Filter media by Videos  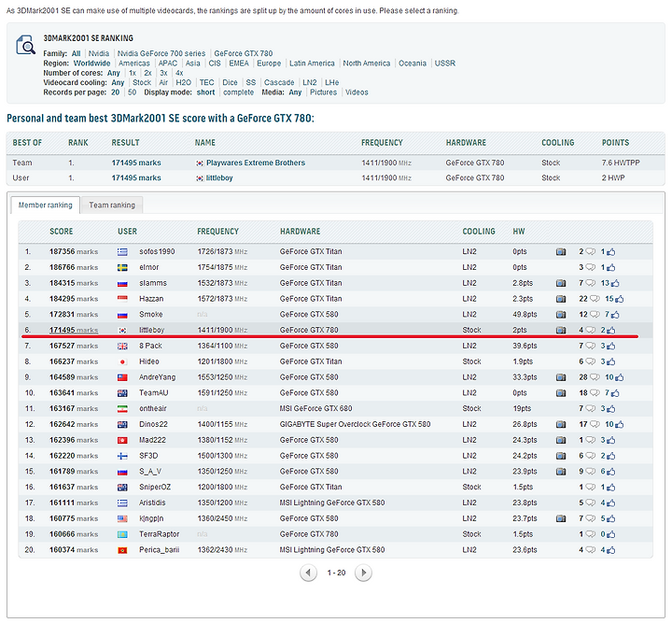point(357,92)
